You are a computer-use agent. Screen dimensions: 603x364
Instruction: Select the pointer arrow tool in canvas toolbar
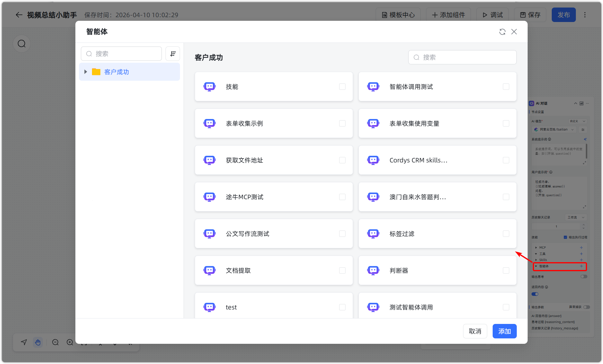(24, 342)
